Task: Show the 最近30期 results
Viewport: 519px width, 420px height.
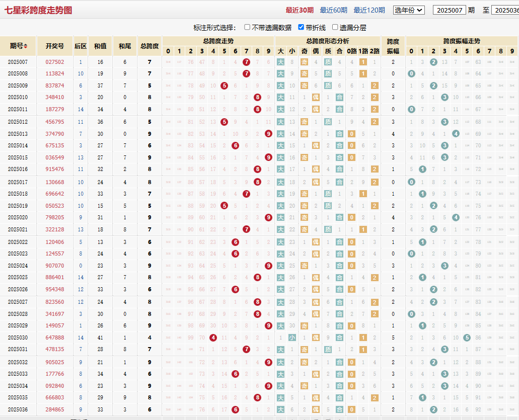Action: click(x=300, y=10)
